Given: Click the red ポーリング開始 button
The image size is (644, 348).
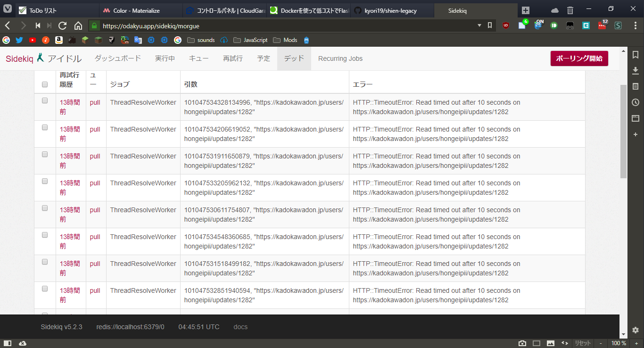Looking at the screenshot, I should coord(579,58).
